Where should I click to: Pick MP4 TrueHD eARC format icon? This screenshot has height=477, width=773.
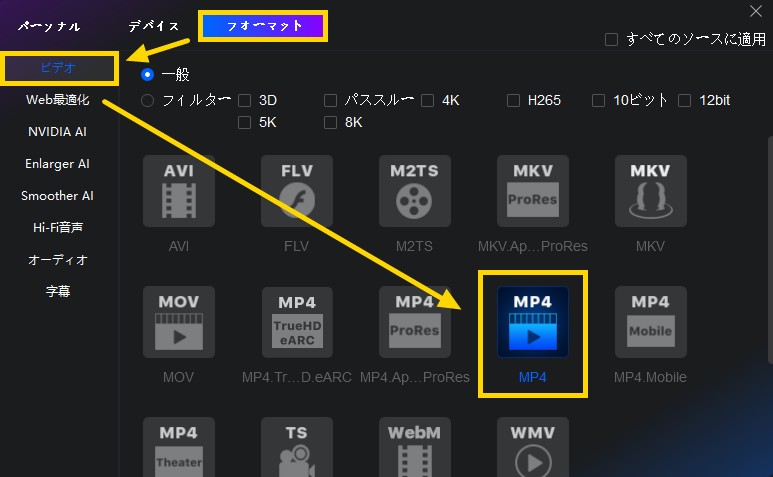point(297,322)
